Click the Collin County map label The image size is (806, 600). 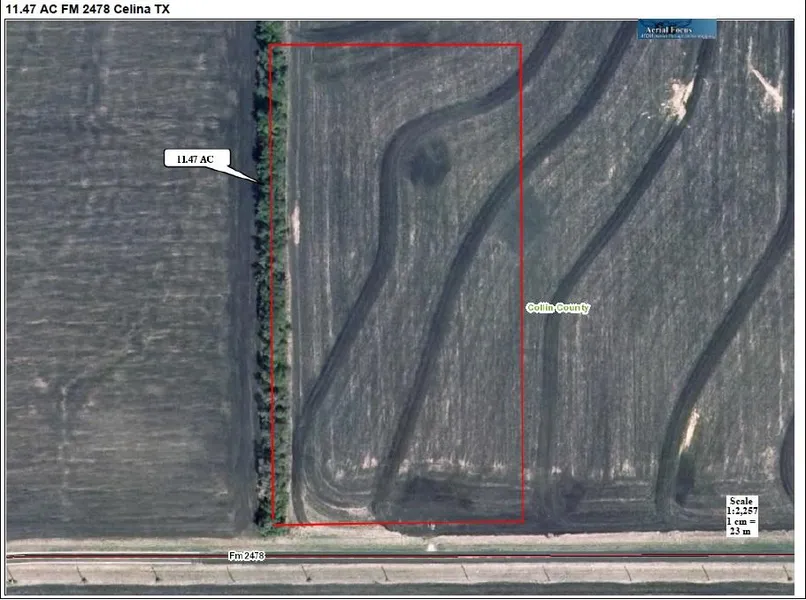[x=558, y=308]
